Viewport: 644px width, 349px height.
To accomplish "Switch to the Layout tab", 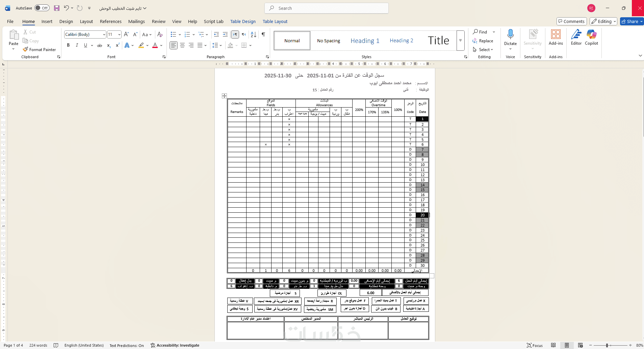I will click(x=86, y=21).
